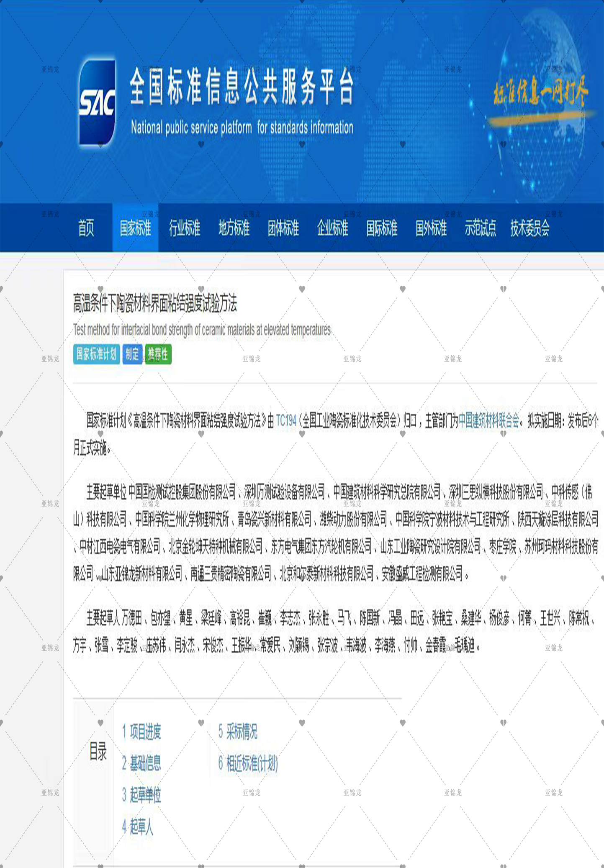Click drafter name 毛瑀迪
Image resolution: width=604 pixels, height=868 pixels.
465,646
